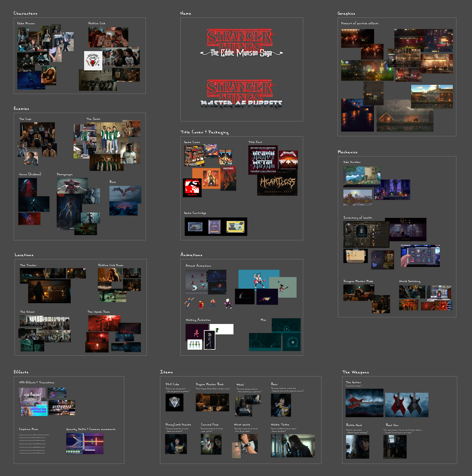Select the Hellfire Club Room label
The height and width of the screenshot is (476, 472).
111,265
